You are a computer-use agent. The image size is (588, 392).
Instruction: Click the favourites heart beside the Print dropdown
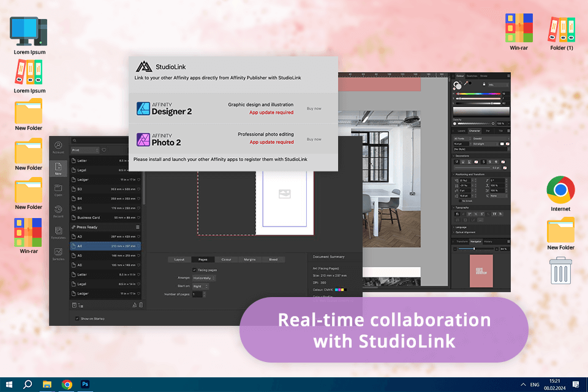(104, 150)
